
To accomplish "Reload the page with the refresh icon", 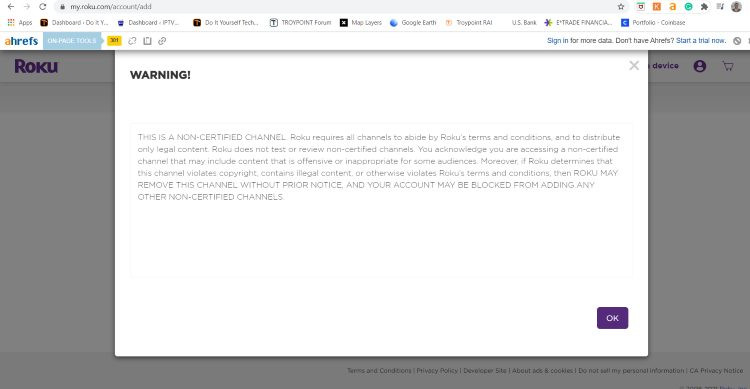I will (x=43, y=7).
